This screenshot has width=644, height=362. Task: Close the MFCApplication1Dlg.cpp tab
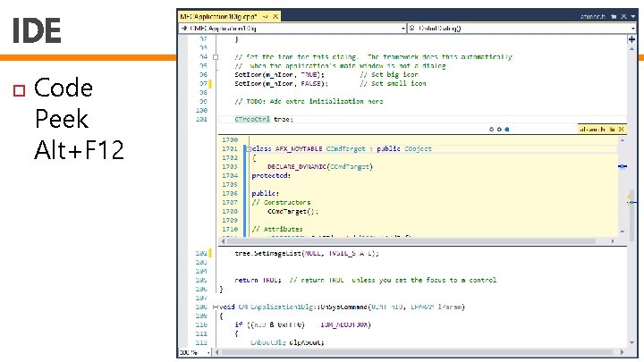[275, 16]
